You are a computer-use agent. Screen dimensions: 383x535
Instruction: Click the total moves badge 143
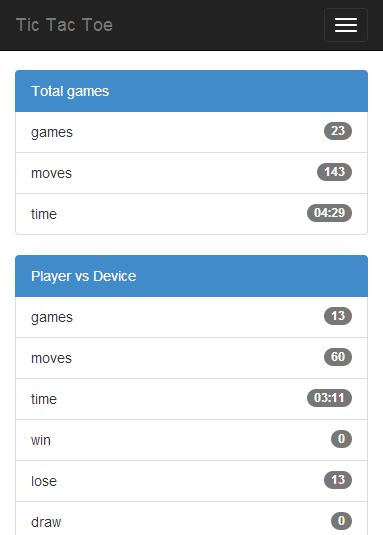coord(334,172)
